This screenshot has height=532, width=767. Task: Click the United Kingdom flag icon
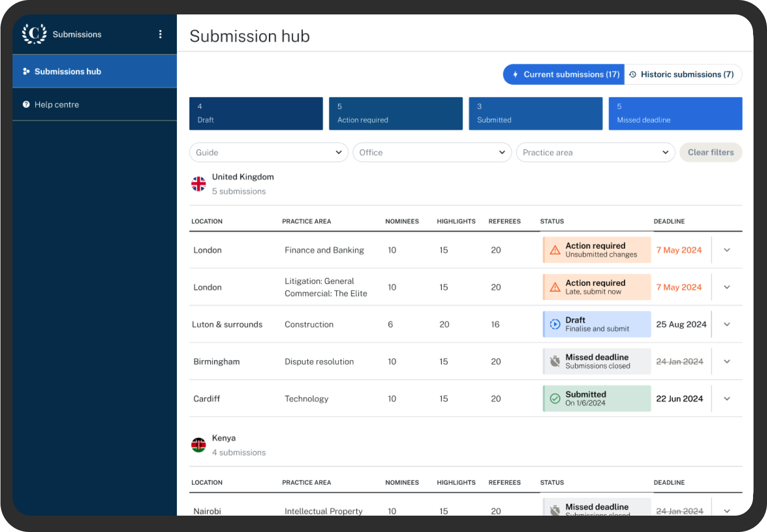coord(199,184)
